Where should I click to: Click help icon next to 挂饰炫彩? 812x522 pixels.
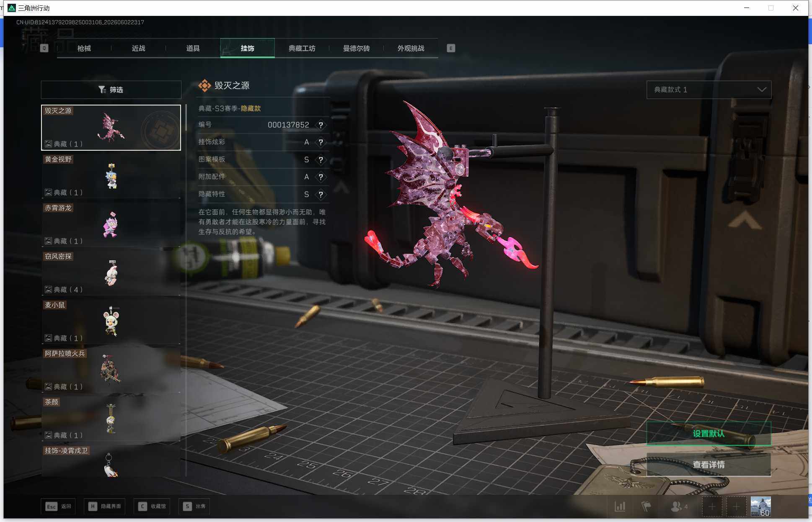[321, 142]
